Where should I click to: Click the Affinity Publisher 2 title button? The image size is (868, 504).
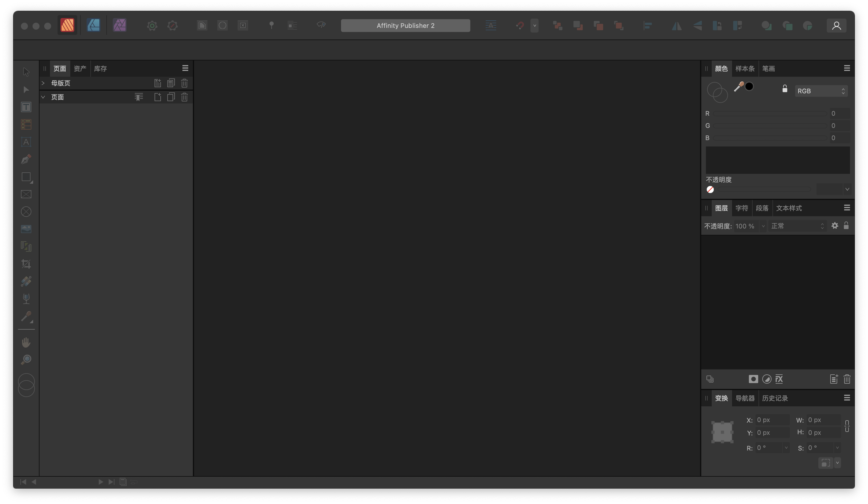pyautogui.click(x=406, y=25)
